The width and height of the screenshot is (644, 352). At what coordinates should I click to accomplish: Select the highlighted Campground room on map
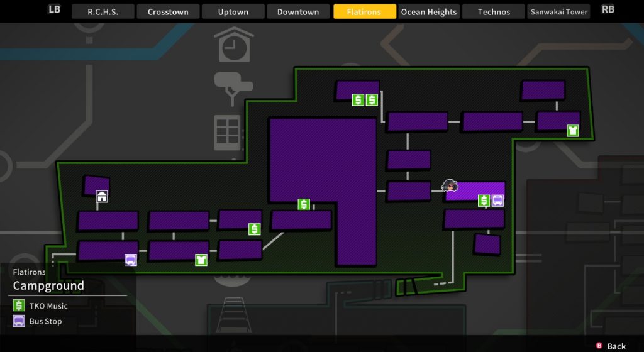click(475, 192)
